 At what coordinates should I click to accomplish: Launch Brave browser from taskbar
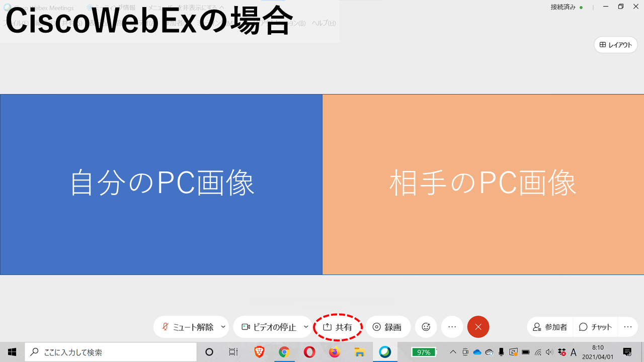click(x=259, y=352)
